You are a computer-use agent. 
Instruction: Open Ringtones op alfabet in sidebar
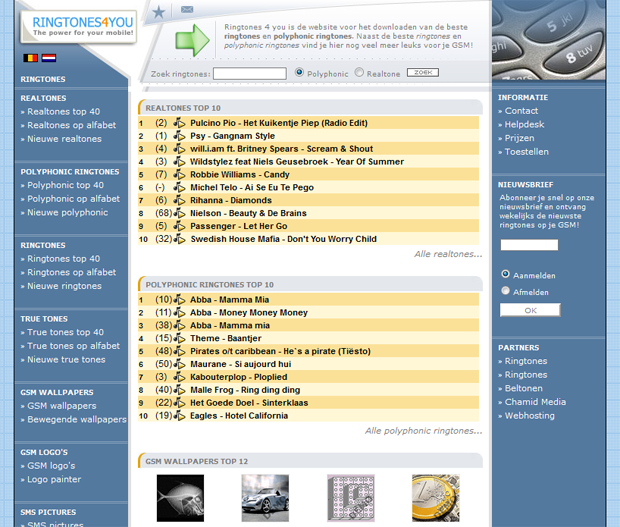[x=71, y=272]
